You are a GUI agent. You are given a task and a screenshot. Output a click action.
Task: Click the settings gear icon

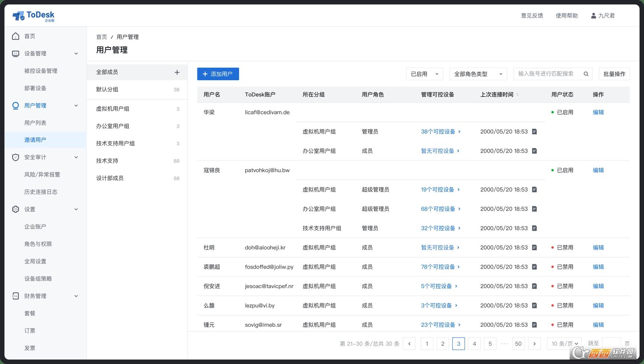tap(16, 209)
